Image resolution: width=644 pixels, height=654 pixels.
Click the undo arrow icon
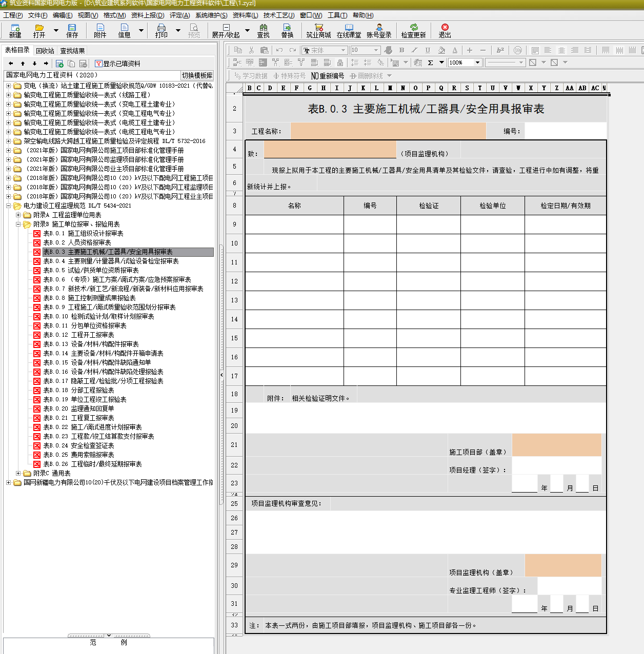(x=279, y=50)
